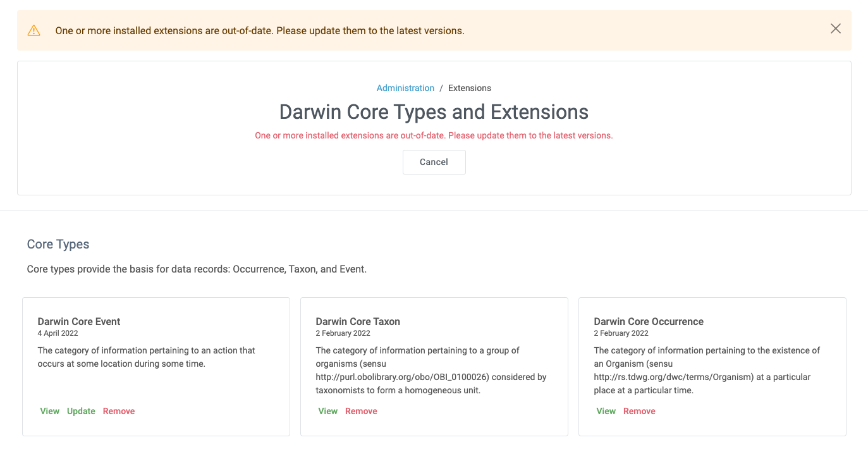View the Darwin Core Taxon details
Viewport: 868px width, 454px height.
327,411
